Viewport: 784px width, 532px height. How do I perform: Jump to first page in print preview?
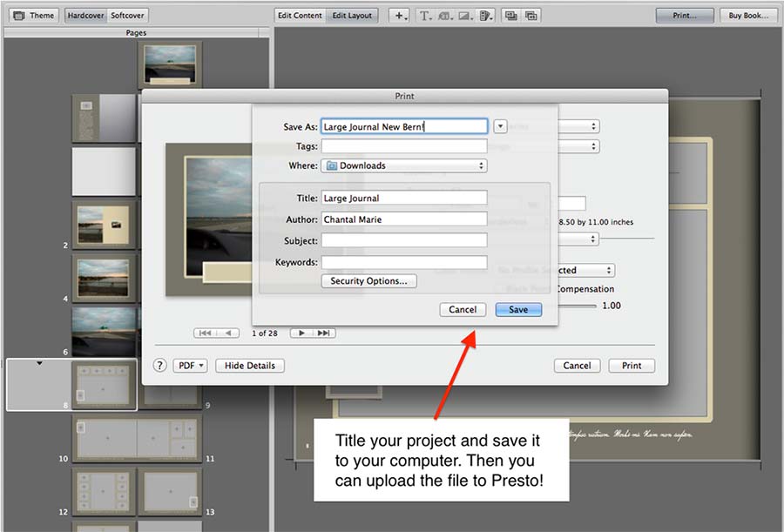point(206,333)
